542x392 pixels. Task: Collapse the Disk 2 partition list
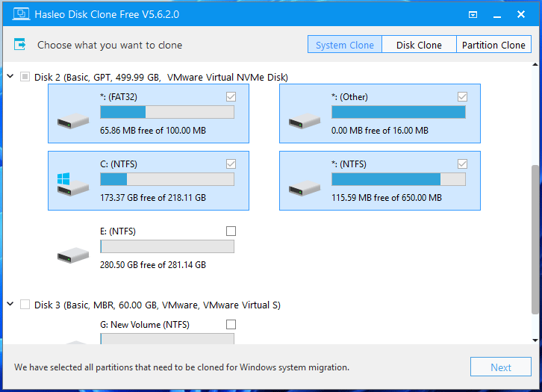10,76
